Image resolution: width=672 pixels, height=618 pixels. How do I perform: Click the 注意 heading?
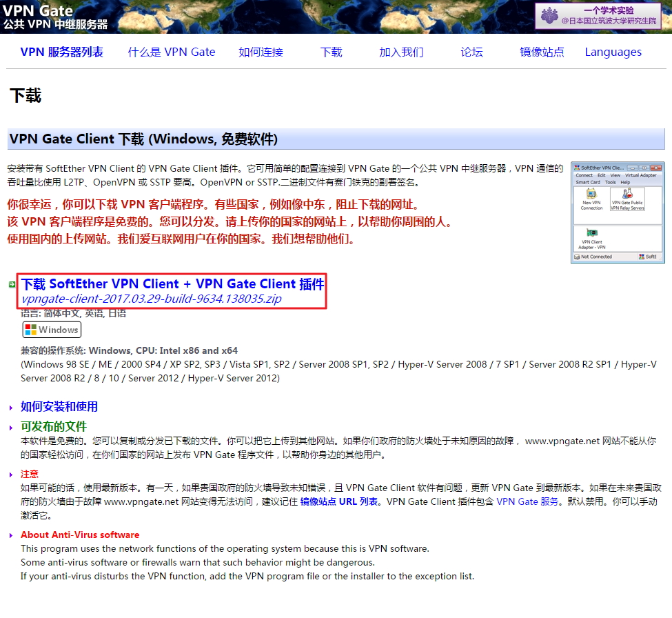[x=30, y=474]
